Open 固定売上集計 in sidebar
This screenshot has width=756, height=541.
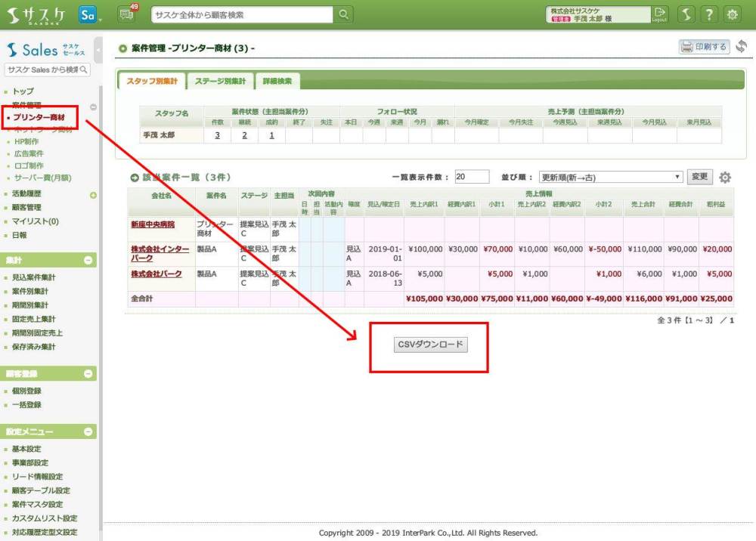(34, 319)
